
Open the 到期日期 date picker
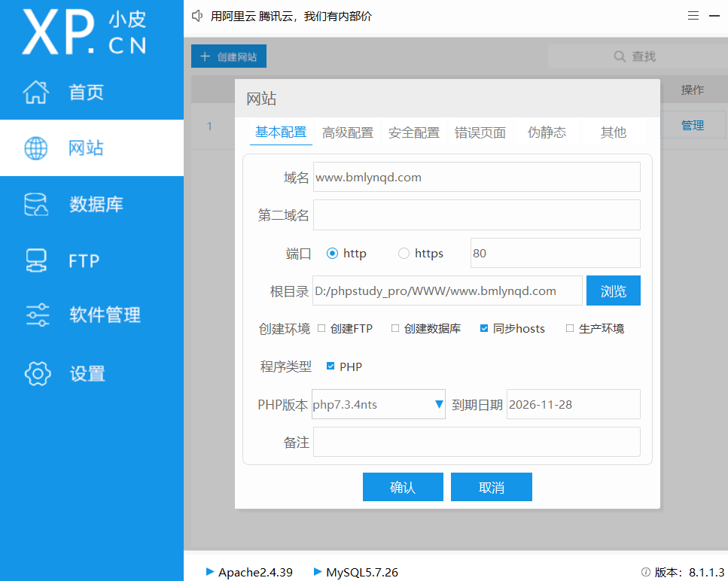573,404
